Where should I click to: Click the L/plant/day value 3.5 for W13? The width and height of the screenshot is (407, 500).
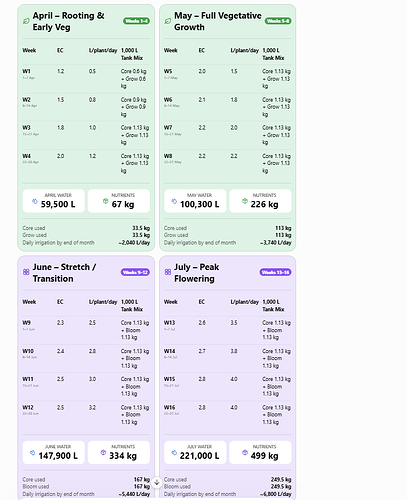click(x=234, y=323)
